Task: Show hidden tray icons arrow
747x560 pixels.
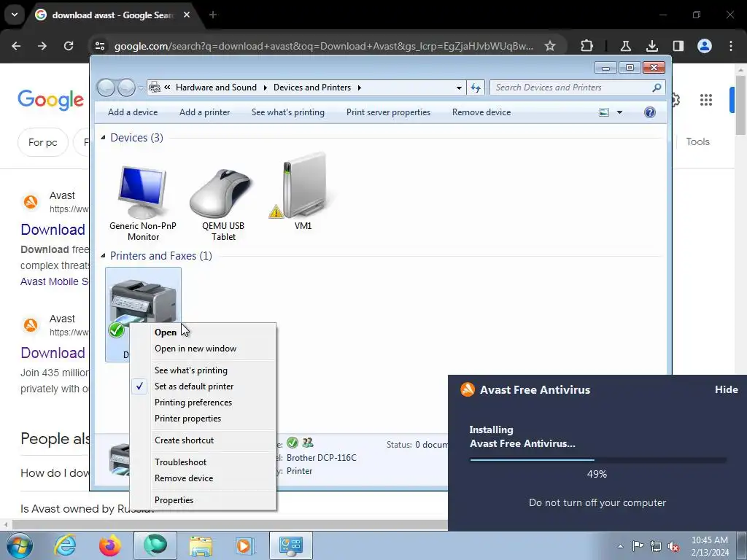Action: (x=620, y=546)
